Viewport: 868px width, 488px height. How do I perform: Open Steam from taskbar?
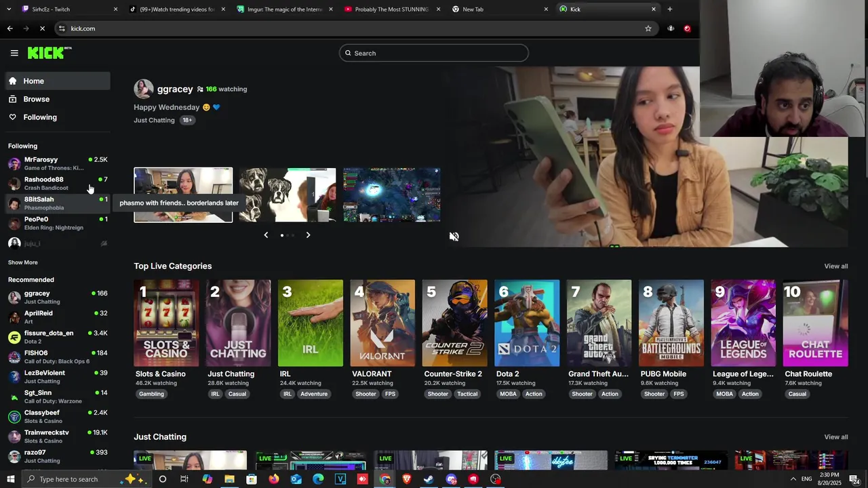[429, 479]
